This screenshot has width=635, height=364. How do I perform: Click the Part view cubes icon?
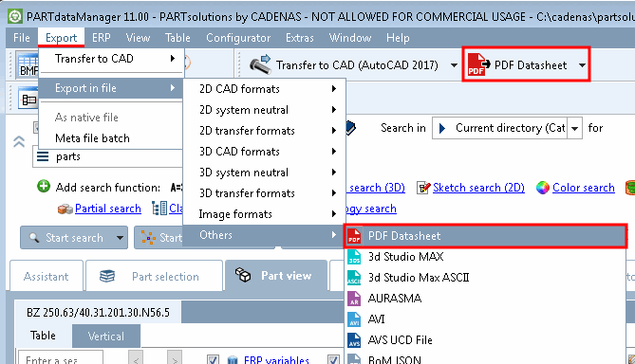point(243,275)
